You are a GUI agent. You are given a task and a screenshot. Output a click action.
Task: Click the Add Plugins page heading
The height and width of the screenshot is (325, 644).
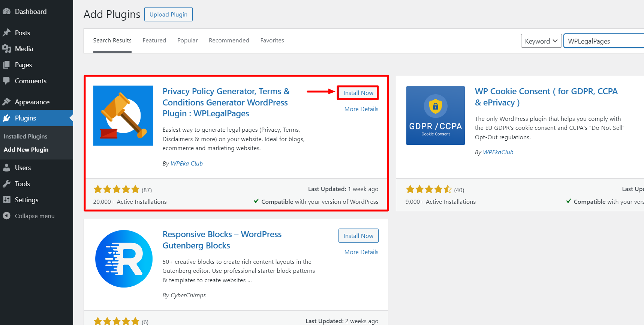[112, 14]
